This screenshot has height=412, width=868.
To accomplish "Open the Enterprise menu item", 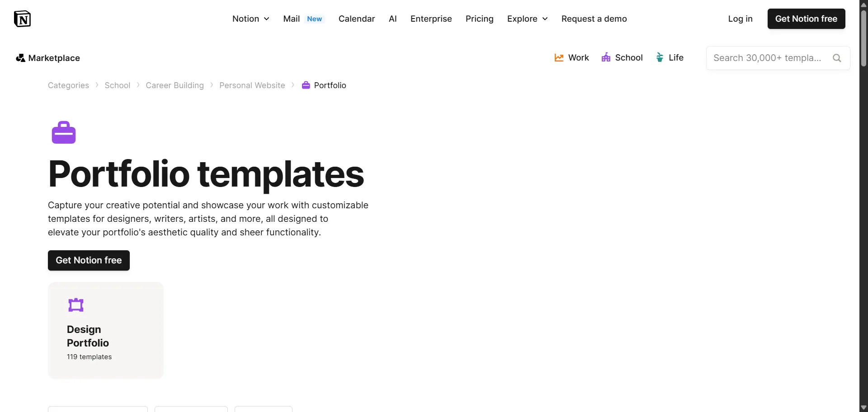I will (431, 19).
